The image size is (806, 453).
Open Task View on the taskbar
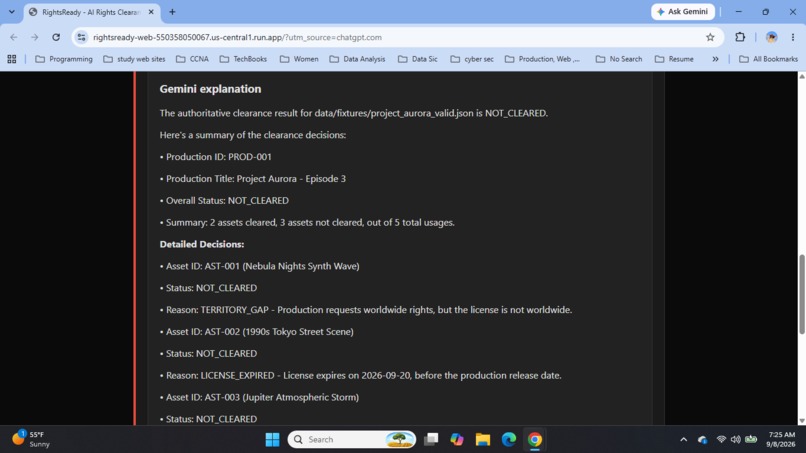tap(431, 440)
